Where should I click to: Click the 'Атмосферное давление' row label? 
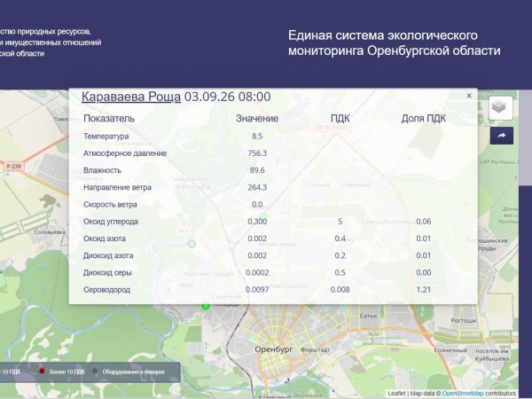(125, 153)
